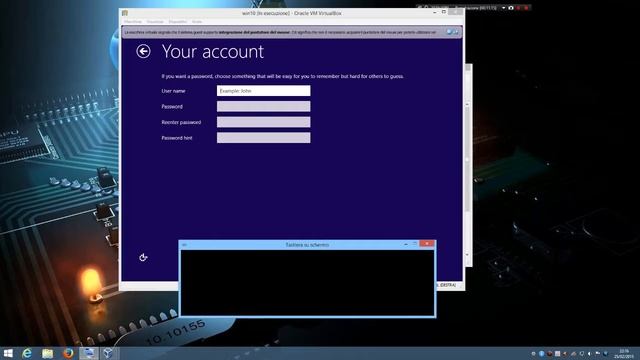
Task: Maximize the VirtualBox window
Action: coord(444,12)
